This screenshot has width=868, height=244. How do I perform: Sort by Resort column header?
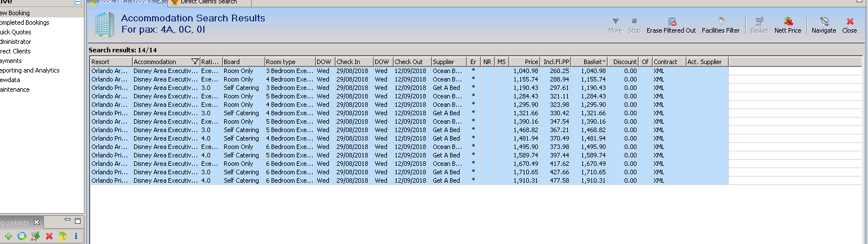(x=112, y=62)
